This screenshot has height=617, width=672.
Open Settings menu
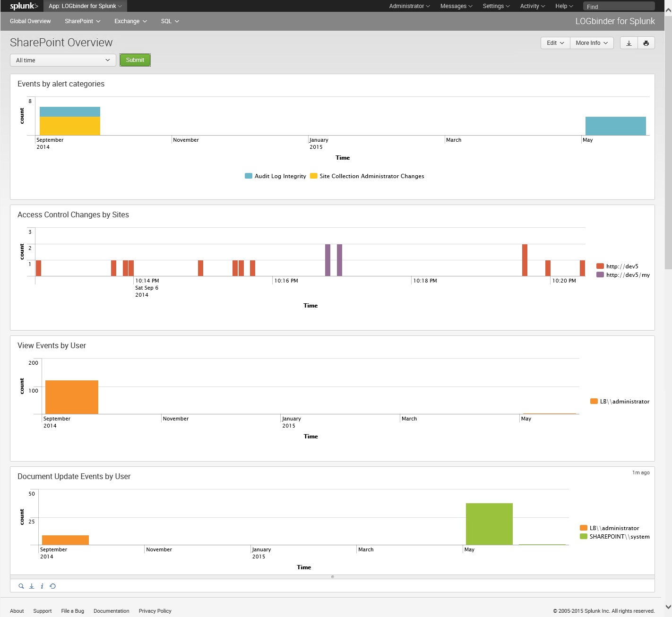click(496, 6)
